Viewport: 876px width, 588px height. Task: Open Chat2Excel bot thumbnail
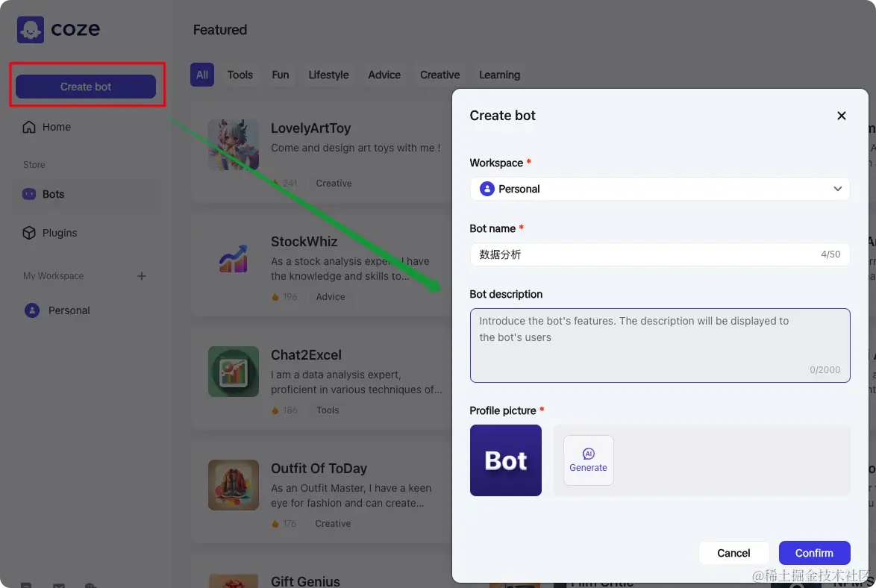point(234,372)
